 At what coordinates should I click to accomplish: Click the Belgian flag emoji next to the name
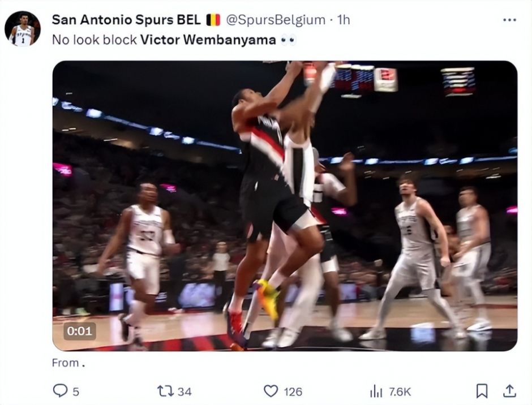(213, 20)
